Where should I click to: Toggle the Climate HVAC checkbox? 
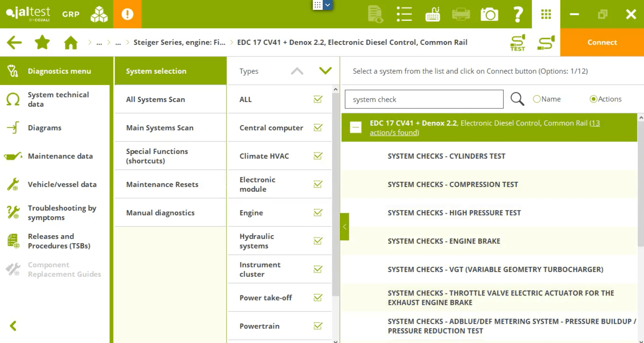(x=318, y=156)
